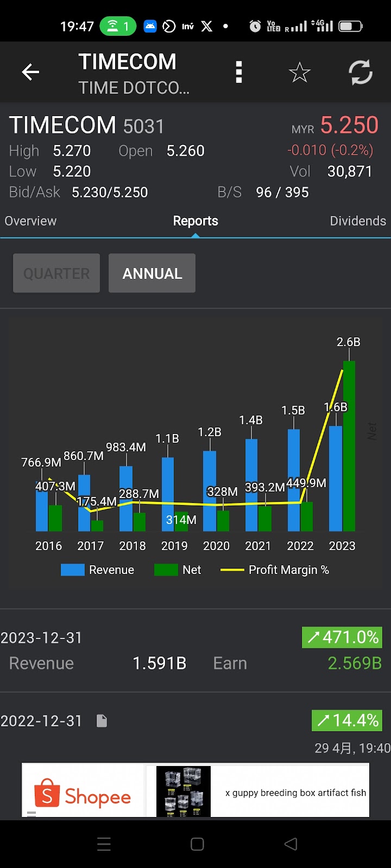The width and height of the screenshot is (391, 868).
Task: Tap the 766.9M revenue label
Action: pyautogui.click(x=41, y=462)
